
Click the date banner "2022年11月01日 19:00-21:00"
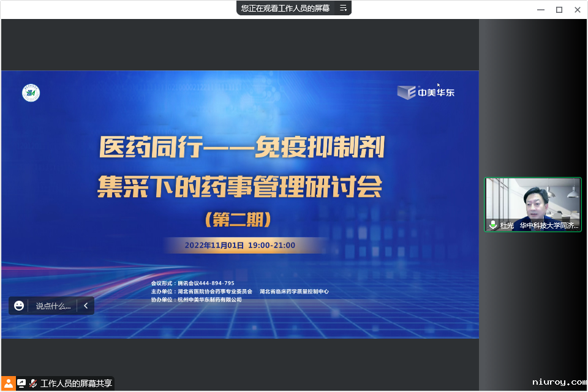coord(240,246)
